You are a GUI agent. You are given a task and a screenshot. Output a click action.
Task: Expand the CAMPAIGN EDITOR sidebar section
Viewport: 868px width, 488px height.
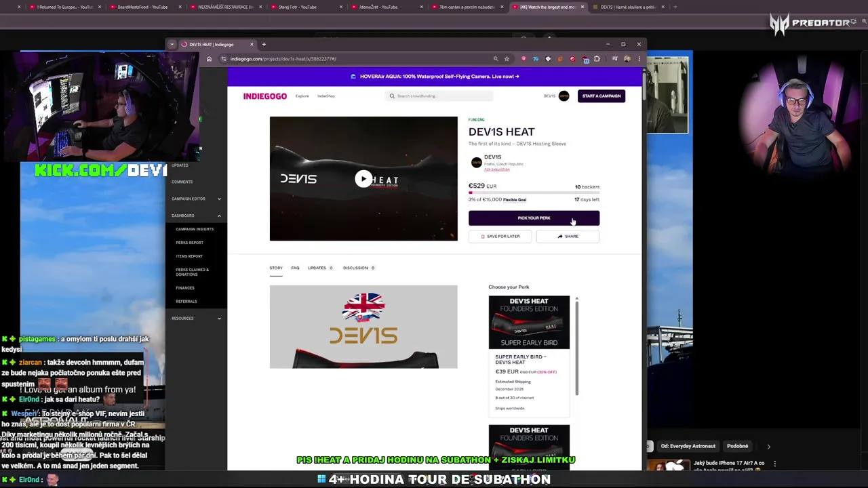click(x=196, y=199)
